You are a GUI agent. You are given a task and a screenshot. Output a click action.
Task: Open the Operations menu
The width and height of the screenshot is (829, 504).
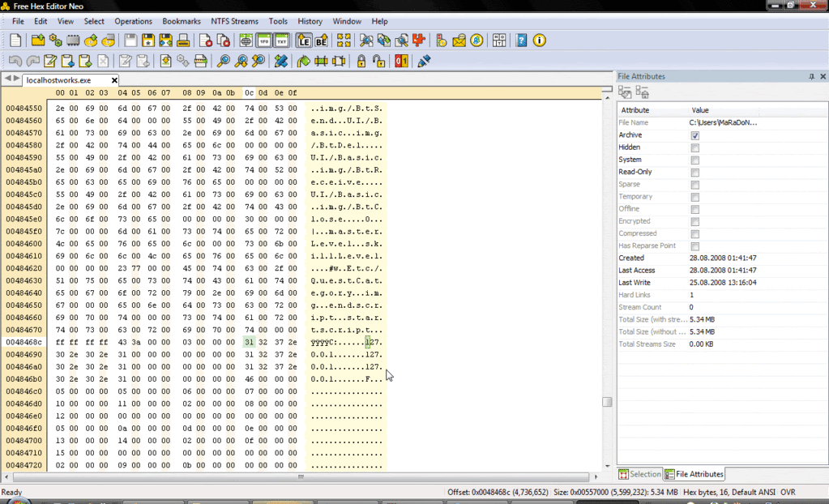click(x=133, y=21)
